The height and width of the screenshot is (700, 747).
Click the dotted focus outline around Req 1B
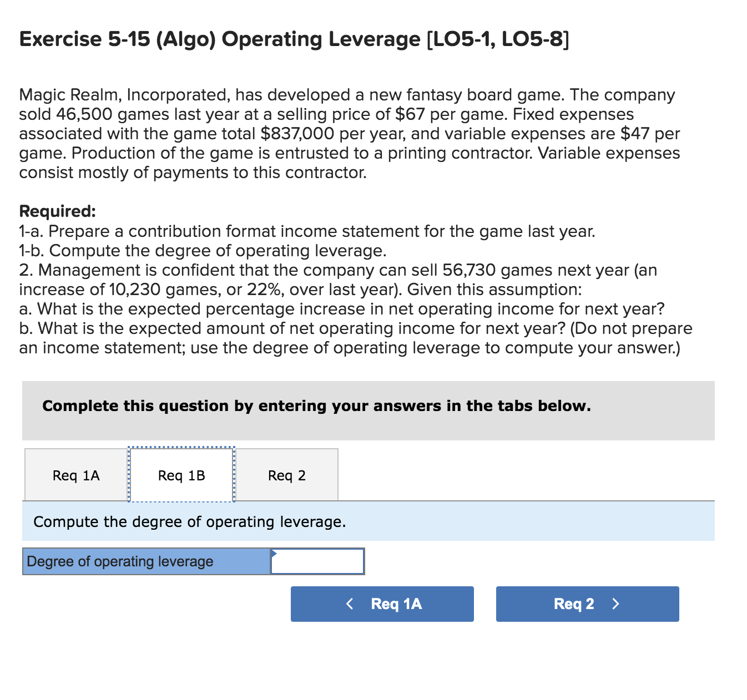(x=181, y=448)
